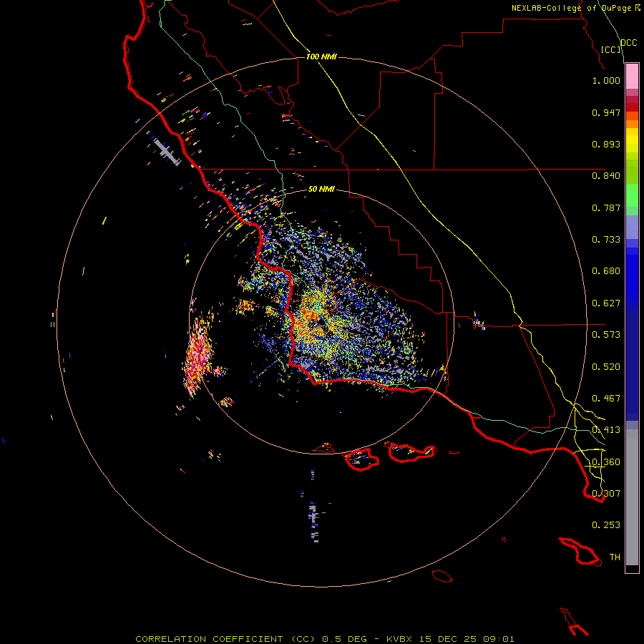The width and height of the screenshot is (644, 644).
Task: Click the 0.5 DEG elevation text
Action: point(344,639)
